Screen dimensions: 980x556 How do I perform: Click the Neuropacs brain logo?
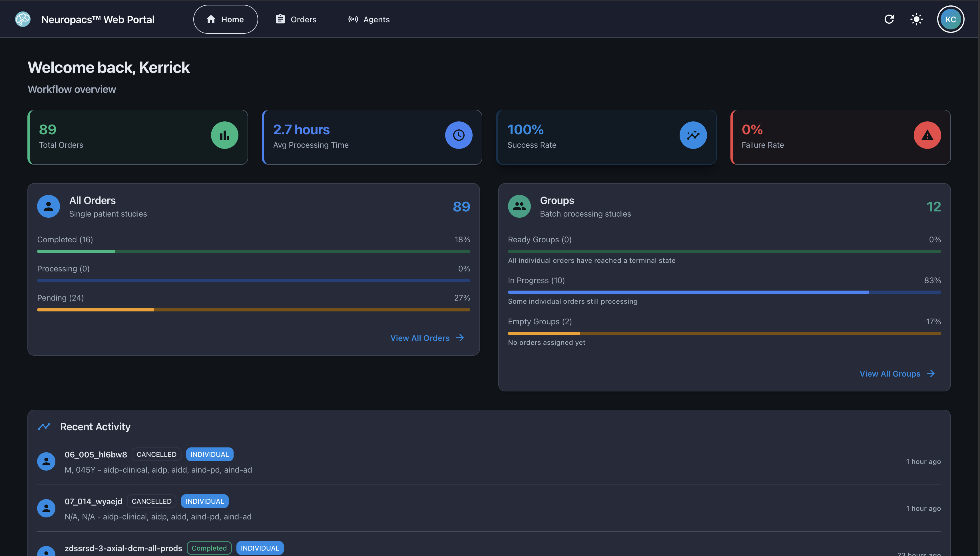[x=23, y=19]
